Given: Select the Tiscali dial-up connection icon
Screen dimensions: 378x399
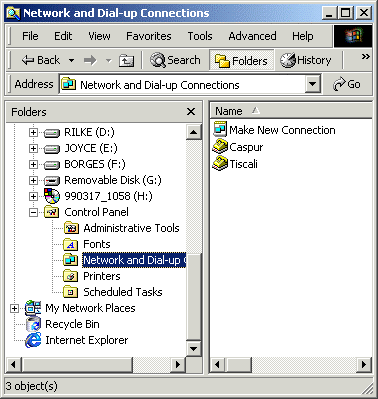Looking at the screenshot, I should click(x=220, y=164).
